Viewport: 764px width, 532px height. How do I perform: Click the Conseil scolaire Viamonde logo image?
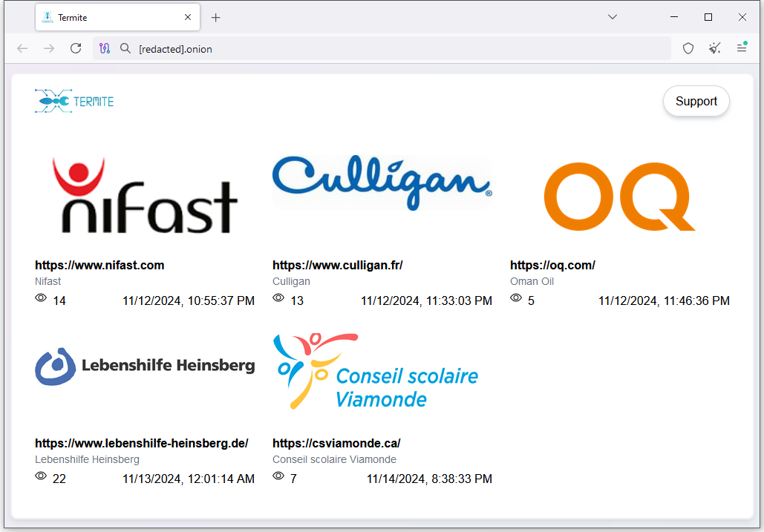pyautogui.click(x=376, y=372)
